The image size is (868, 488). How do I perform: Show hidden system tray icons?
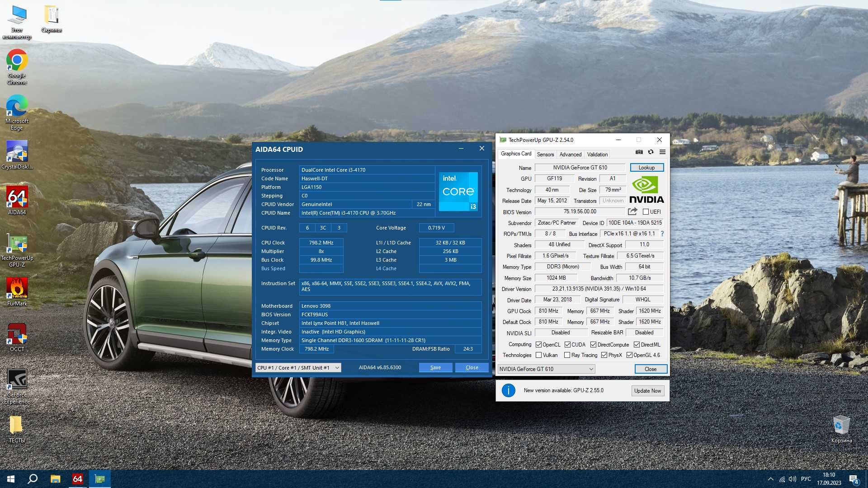(x=770, y=479)
